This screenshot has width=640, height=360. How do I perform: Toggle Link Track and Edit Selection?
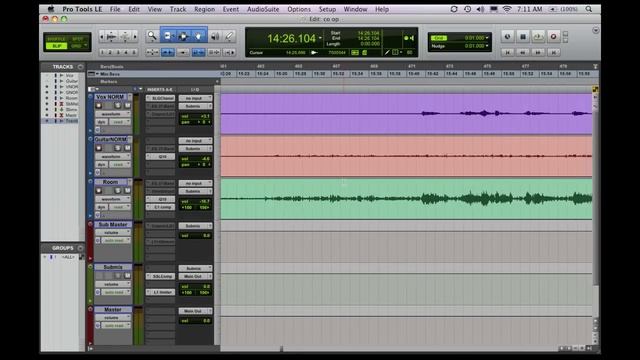point(214,52)
